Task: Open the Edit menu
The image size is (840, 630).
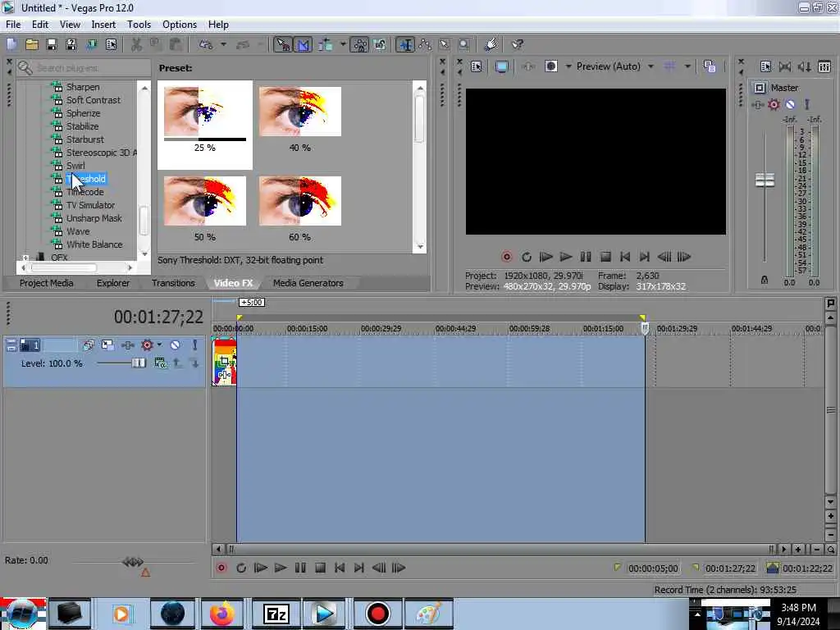Action: [x=39, y=25]
